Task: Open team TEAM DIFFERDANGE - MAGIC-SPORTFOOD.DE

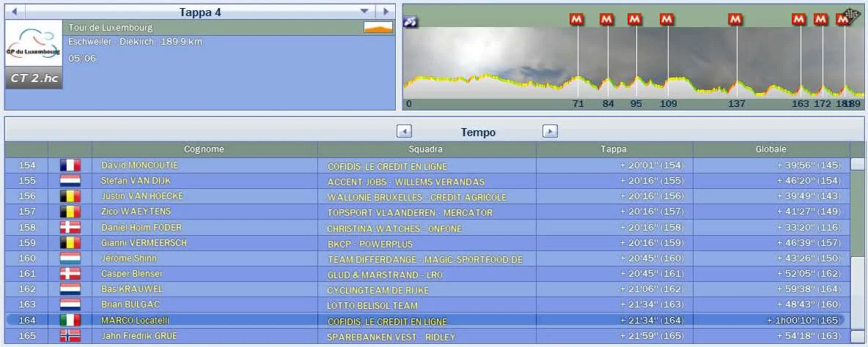Action: point(425,259)
